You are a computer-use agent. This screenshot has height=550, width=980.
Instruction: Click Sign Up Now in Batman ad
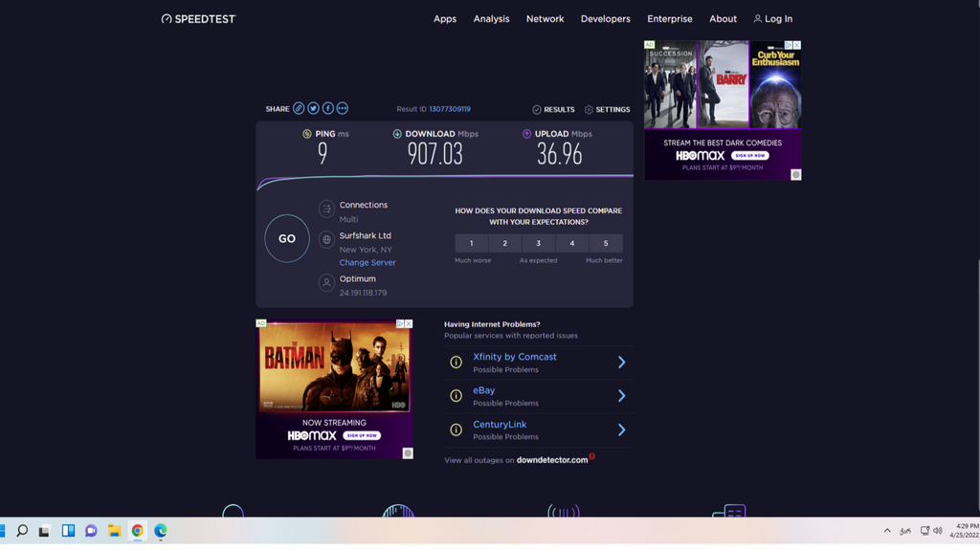coord(362,435)
